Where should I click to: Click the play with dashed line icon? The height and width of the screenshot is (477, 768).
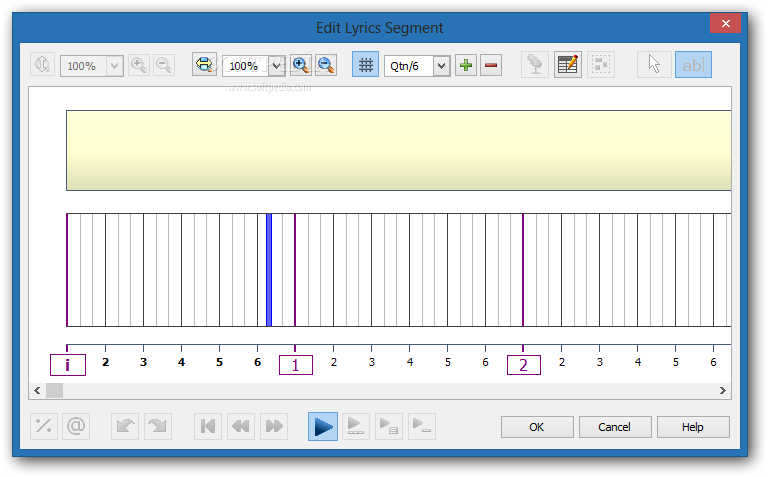(x=356, y=426)
